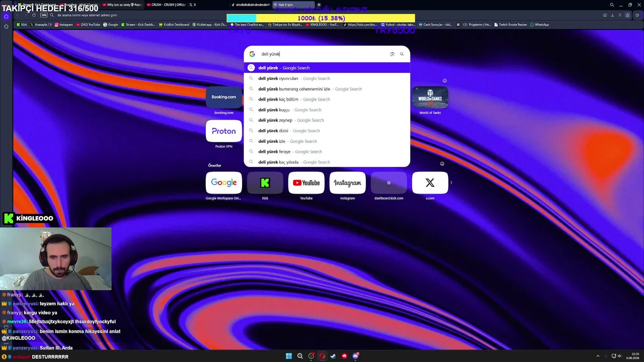Open the YouTube suggestion tile
The image size is (644, 362).
click(x=306, y=183)
